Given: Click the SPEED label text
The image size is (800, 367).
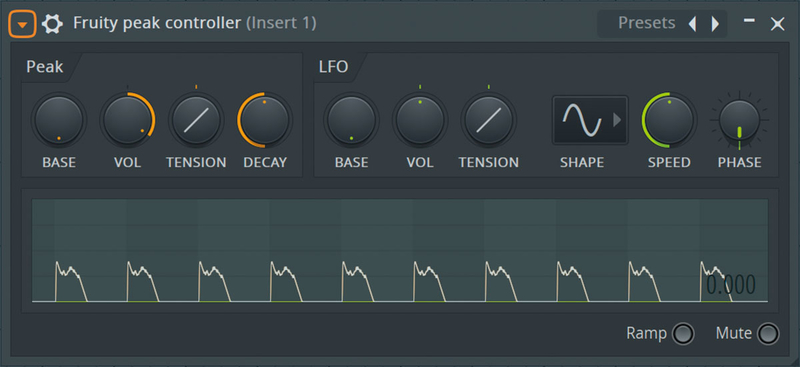Looking at the screenshot, I should pyautogui.click(x=669, y=162).
